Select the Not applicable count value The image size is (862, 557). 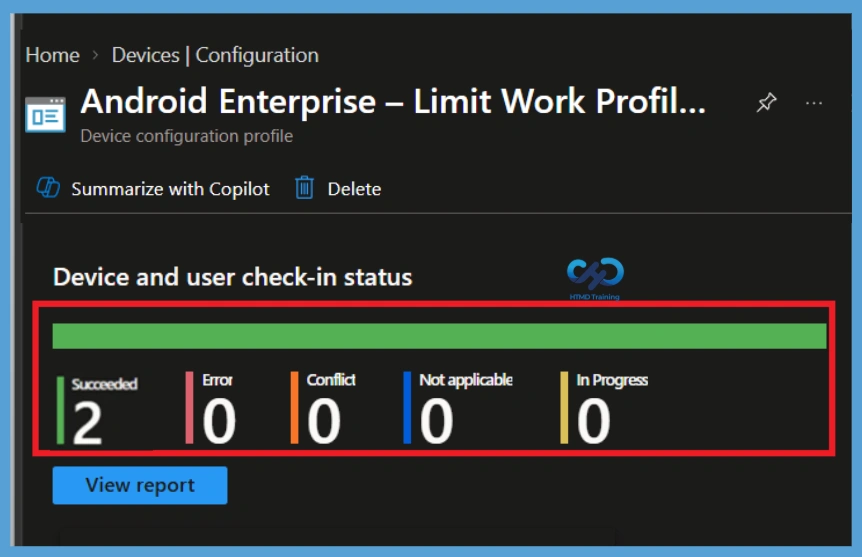pos(436,421)
